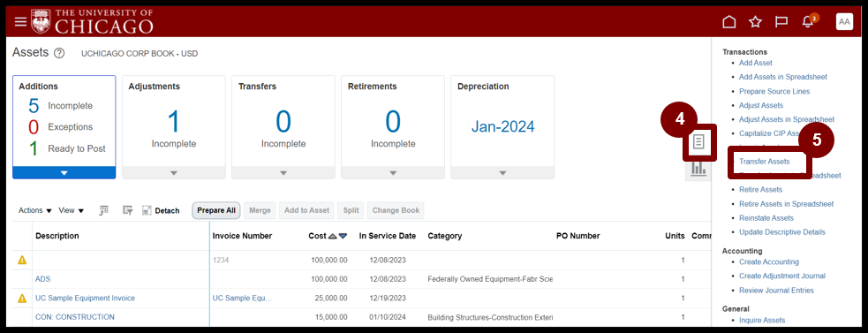Open the Favorites star icon
Viewport: 868px width, 333px height.
(755, 21)
